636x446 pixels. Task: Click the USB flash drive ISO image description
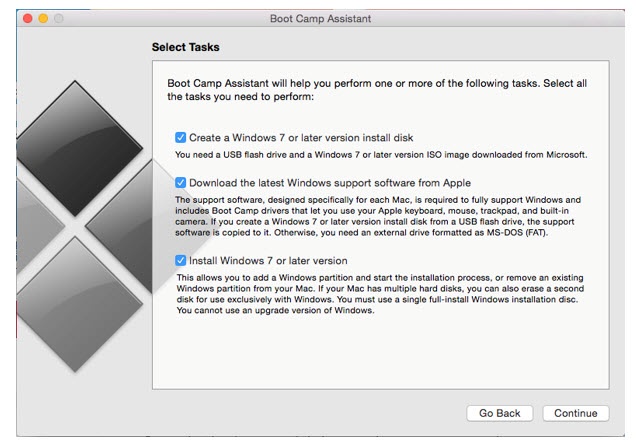point(380,155)
